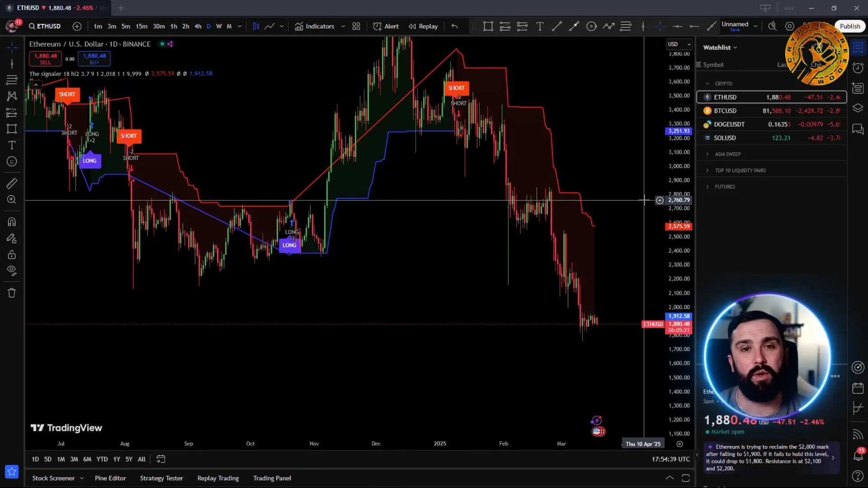
Task: Open the Watchlist dropdown menu
Action: point(720,47)
